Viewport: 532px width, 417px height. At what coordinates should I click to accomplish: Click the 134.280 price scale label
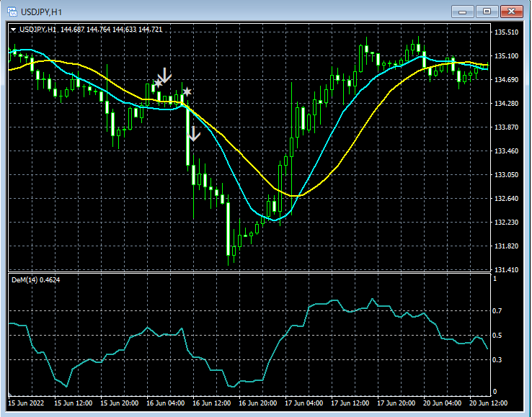(507, 104)
